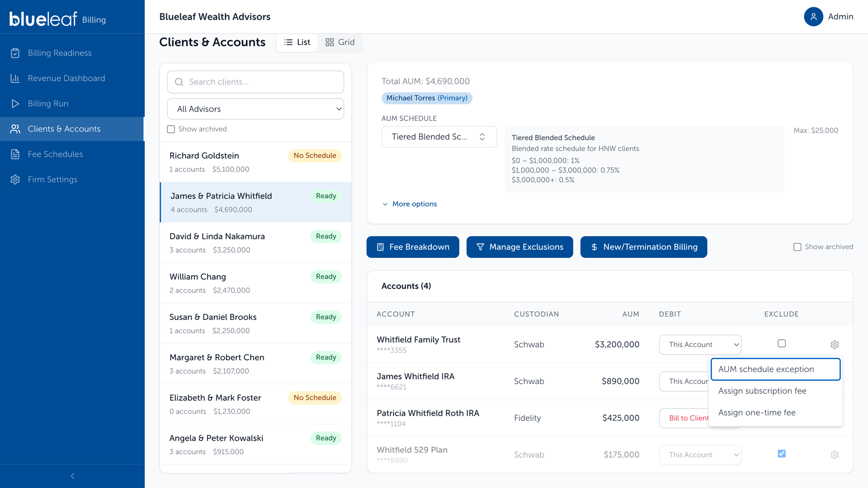The width and height of the screenshot is (868, 488).
Task: Click the blueleaf Billing logo
Action: click(x=57, y=19)
